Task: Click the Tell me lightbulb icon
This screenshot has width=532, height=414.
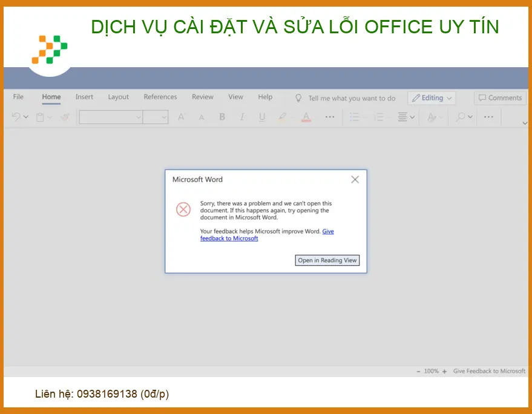Action: [298, 98]
